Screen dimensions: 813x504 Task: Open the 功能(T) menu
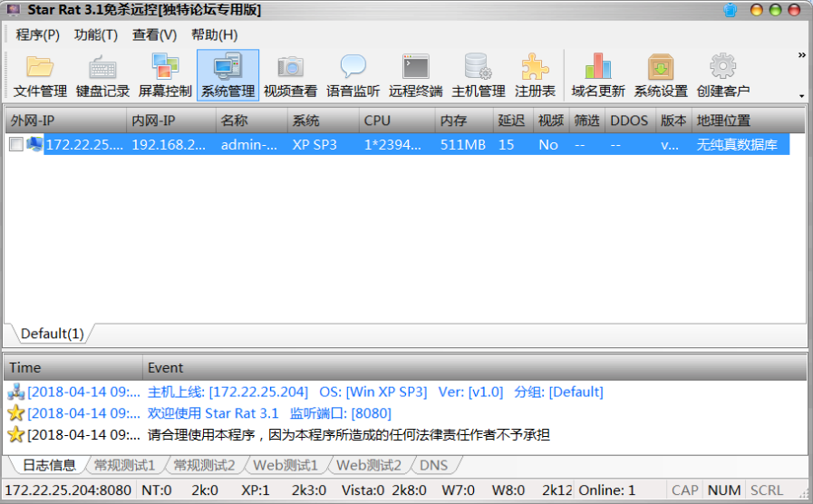(96, 34)
